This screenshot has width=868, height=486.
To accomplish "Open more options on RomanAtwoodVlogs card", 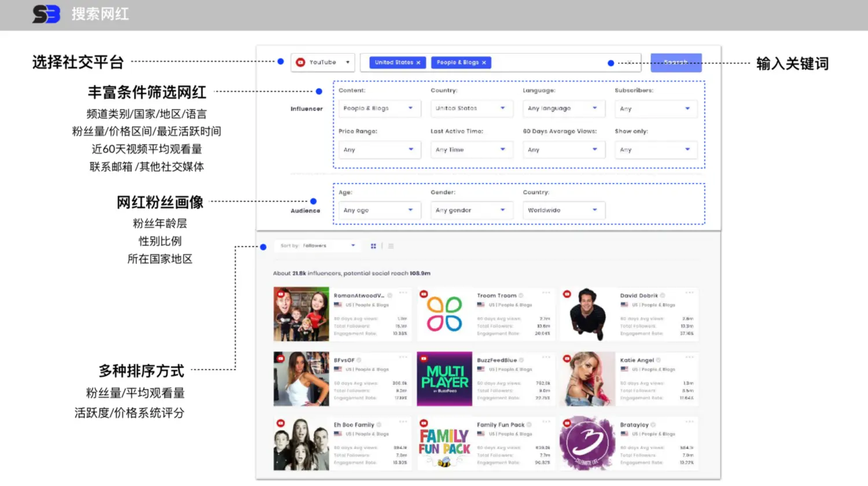I will click(x=403, y=293).
